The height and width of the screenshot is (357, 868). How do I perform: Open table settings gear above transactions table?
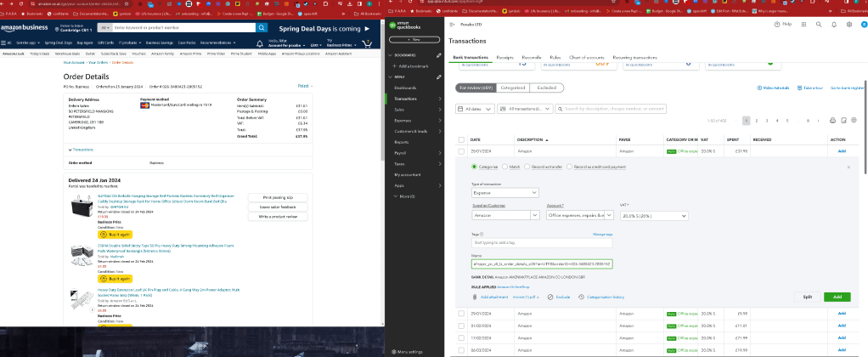tap(854, 121)
